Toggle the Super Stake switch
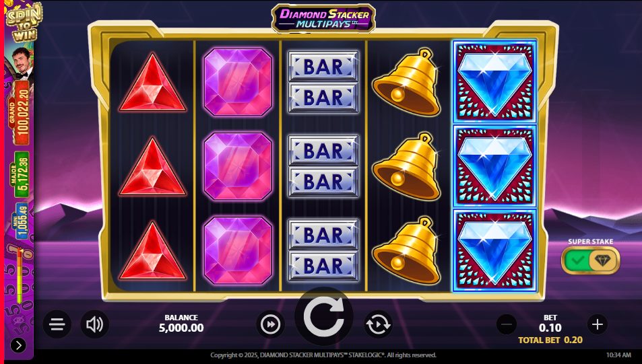 pos(590,260)
